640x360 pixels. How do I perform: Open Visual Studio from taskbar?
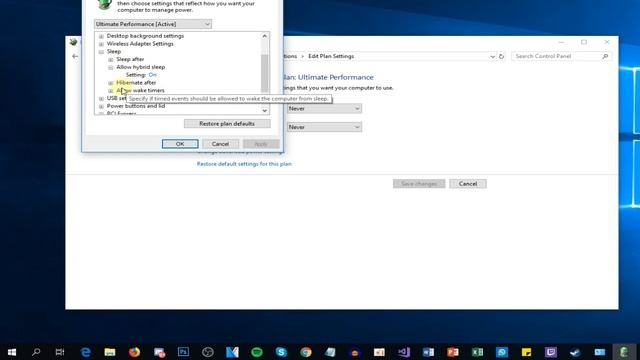tap(404, 352)
